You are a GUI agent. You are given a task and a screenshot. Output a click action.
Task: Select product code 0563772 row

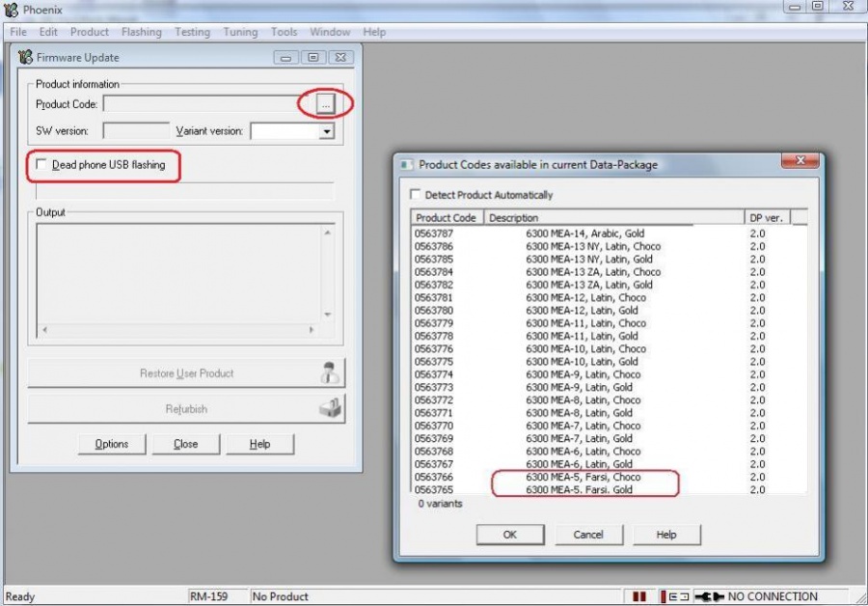pyautogui.click(x=609, y=399)
